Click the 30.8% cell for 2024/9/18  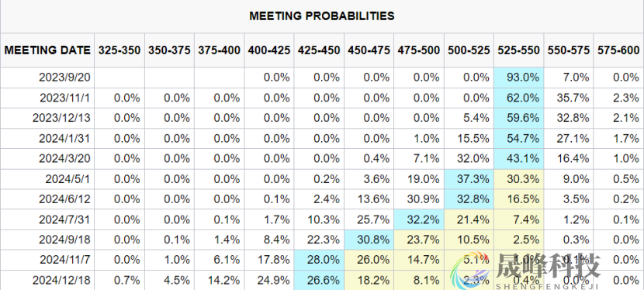369,240
